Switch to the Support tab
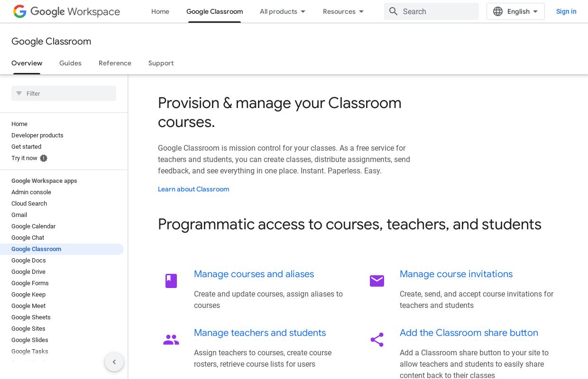Image resolution: width=588 pixels, height=379 pixels. point(161,63)
